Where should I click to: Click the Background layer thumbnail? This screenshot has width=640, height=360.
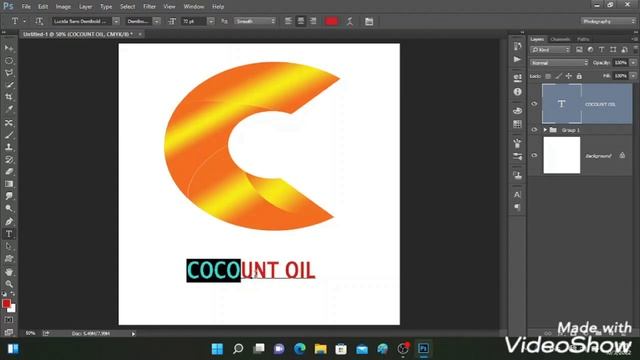point(562,155)
